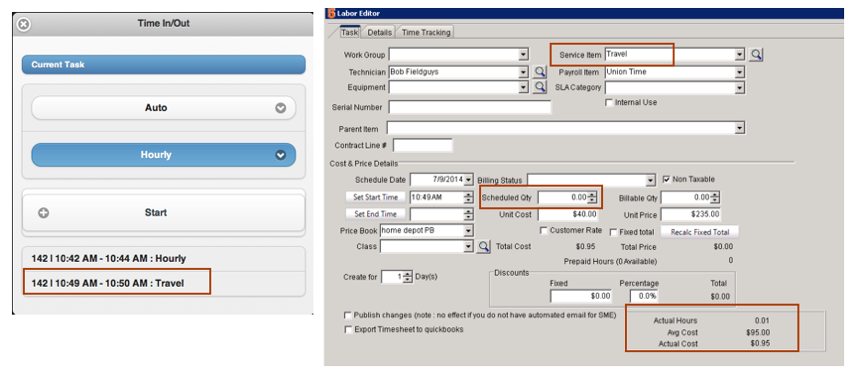Uncheck the Non Taxable checkbox
This screenshot has height=377, width=856.
[x=666, y=179]
